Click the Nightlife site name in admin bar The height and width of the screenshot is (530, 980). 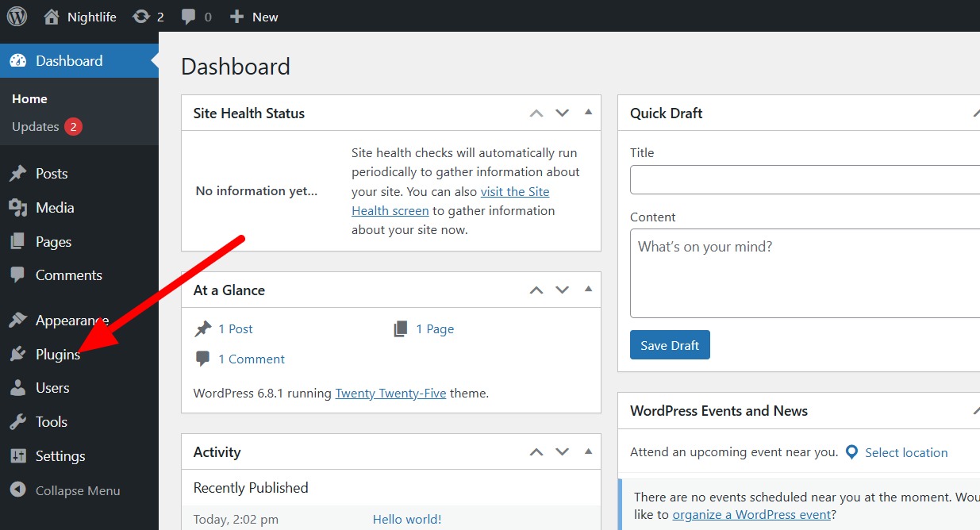(x=92, y=17)
